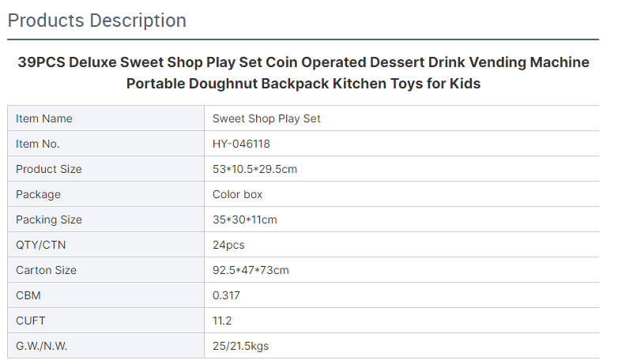Click the Package label cell
Screen dimensions: 618x364
click(106, 194)
